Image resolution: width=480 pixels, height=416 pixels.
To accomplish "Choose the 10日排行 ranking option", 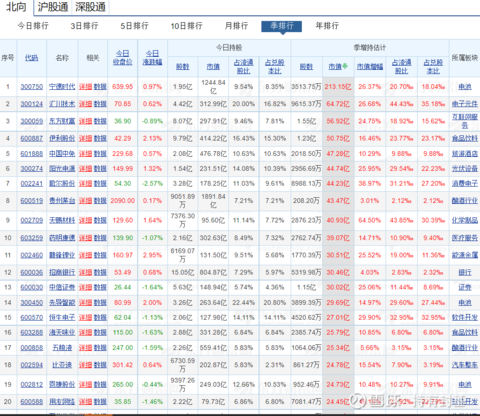I will click(x=186, y=26).
